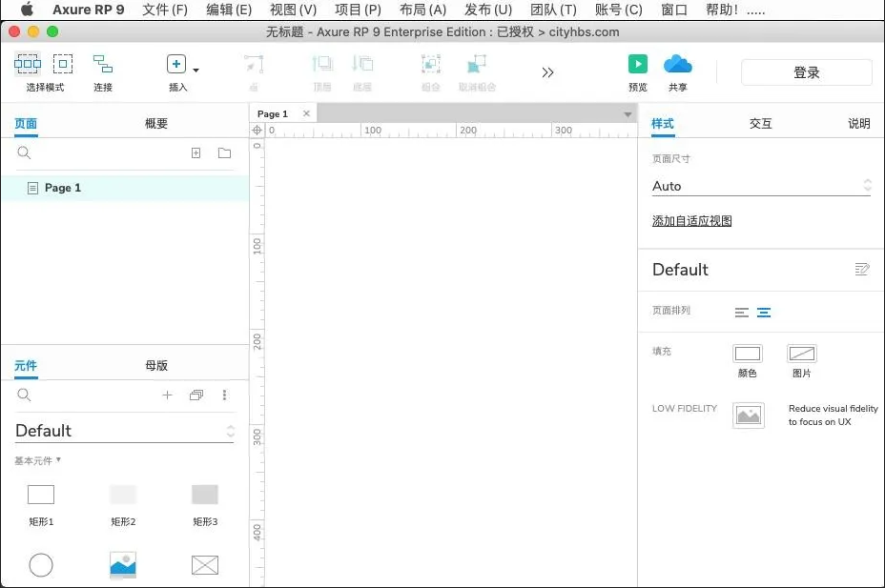The width and height of the screenshot is (885, 588).
Task: Click the Insert (插入) plus icon
Action: coord(176,64)
